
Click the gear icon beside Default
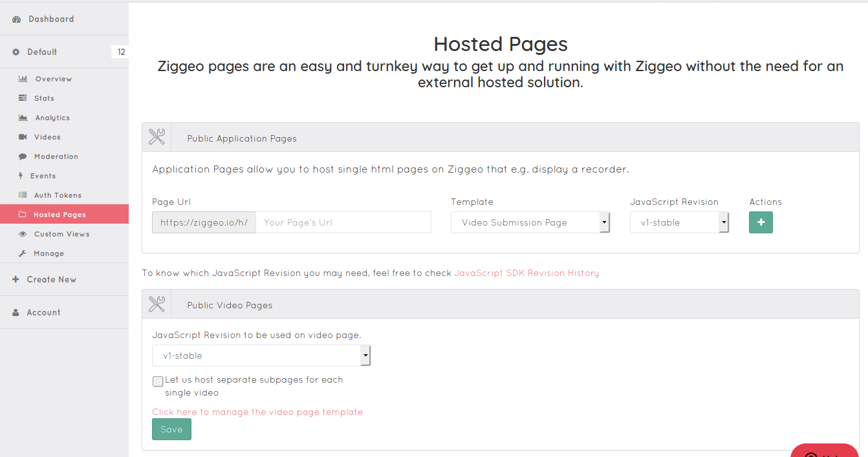click(16, 52)
